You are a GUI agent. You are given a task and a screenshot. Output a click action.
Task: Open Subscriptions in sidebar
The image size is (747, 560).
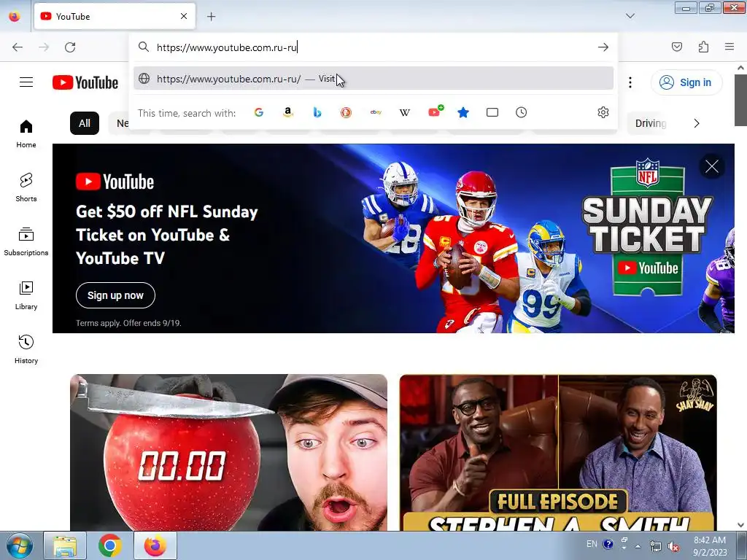point(26,241)
